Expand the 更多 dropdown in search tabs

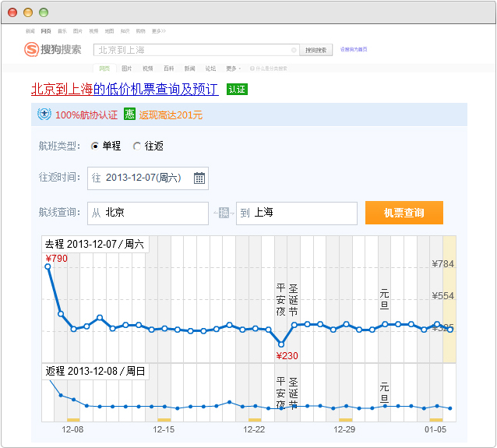[x=233, y=69]
